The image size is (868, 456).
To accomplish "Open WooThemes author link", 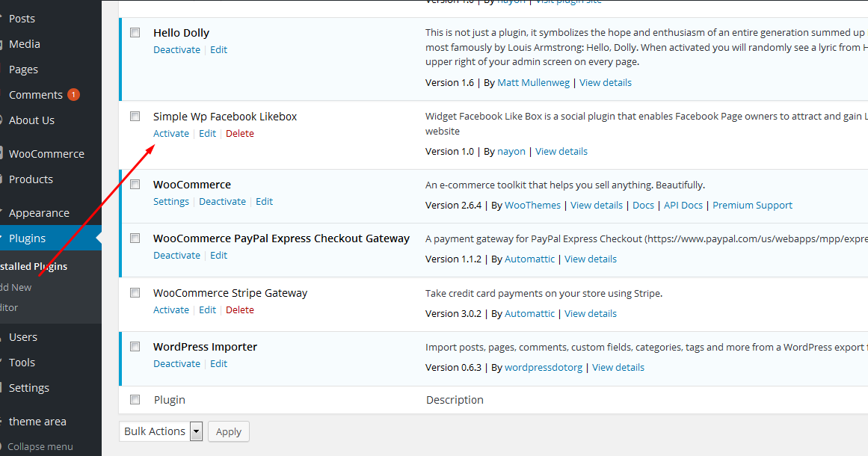I will tap(532, 205).
